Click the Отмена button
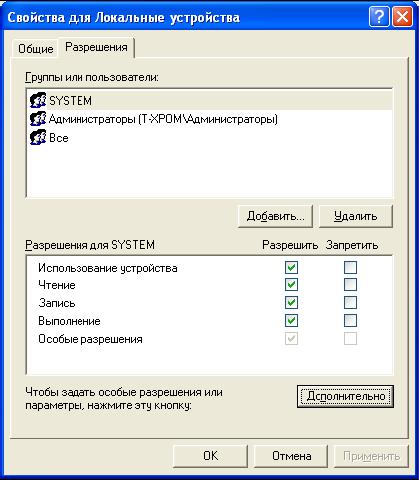This screenshot has height=480, width=419. pyautogui.click(x=291, y=456)
